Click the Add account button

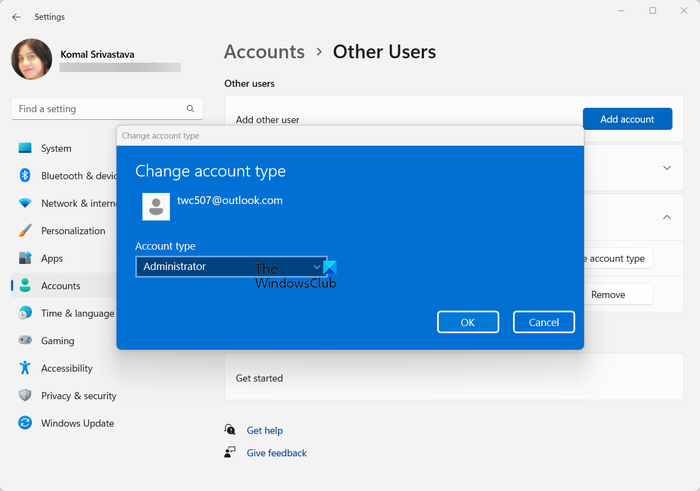coord(627,119)
